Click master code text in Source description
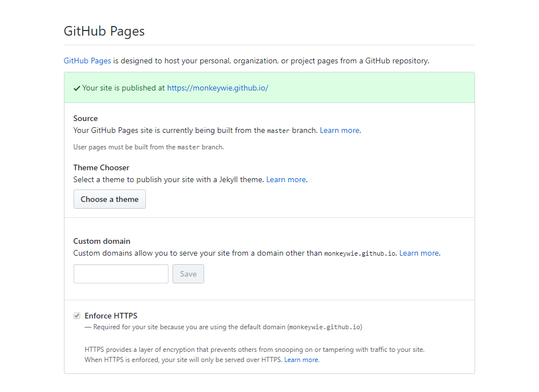The image size is (539, 392). click(x=278, y=131)
